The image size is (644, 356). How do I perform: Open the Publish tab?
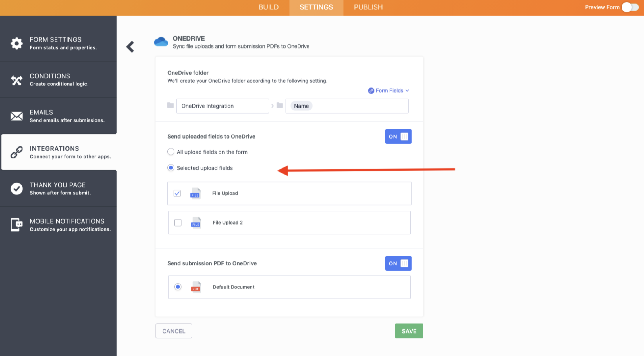point(368,7)
